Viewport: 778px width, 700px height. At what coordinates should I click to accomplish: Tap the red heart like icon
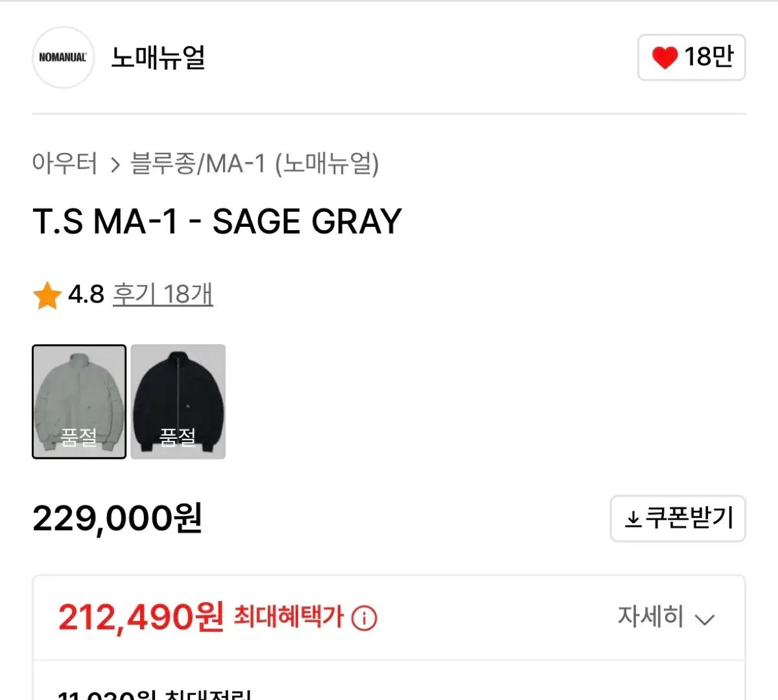[x=664, y=58]
